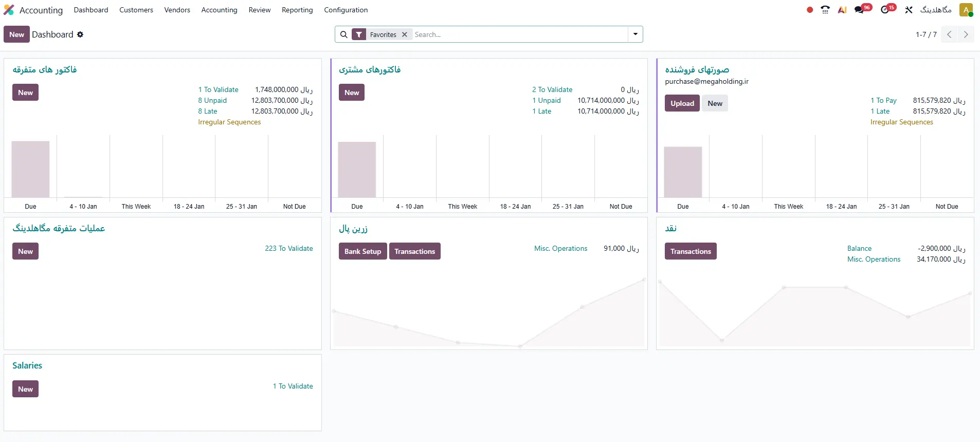Open the conversations icon with 96 badge

pyautogui.click(x=859, y=10)
